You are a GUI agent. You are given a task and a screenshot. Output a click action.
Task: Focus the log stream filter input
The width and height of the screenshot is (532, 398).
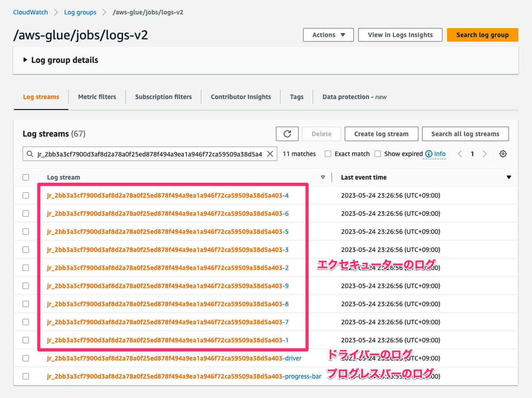pos(150,154)
